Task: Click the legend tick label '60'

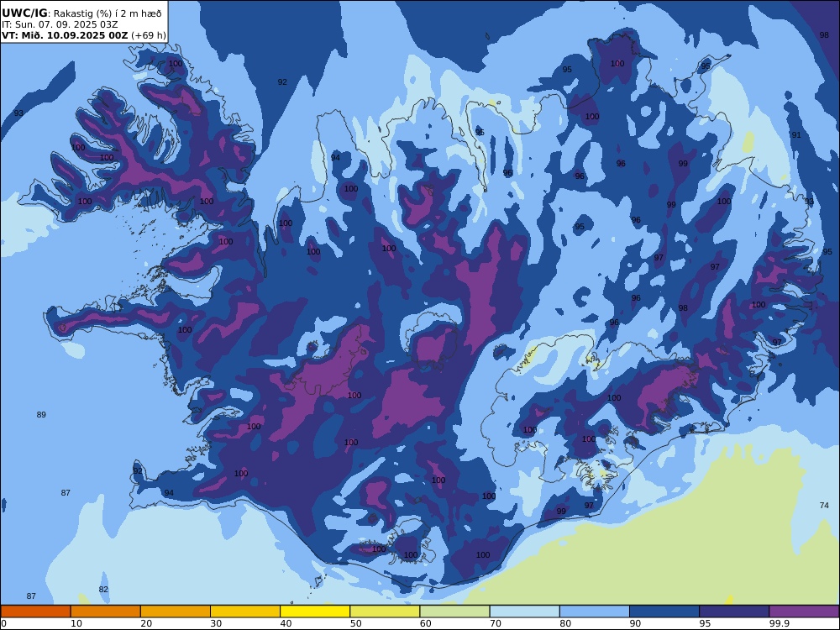Action: pos(426,623)
